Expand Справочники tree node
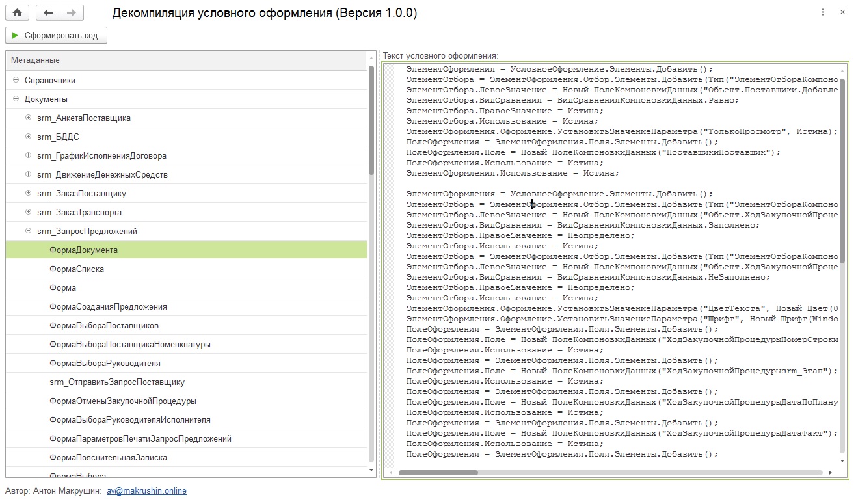856x504 pixels. 16,80
